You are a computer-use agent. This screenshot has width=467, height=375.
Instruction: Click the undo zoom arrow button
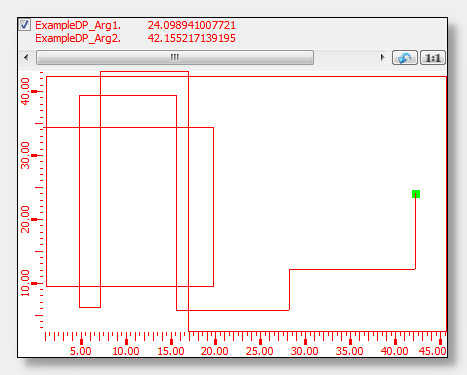405,58
